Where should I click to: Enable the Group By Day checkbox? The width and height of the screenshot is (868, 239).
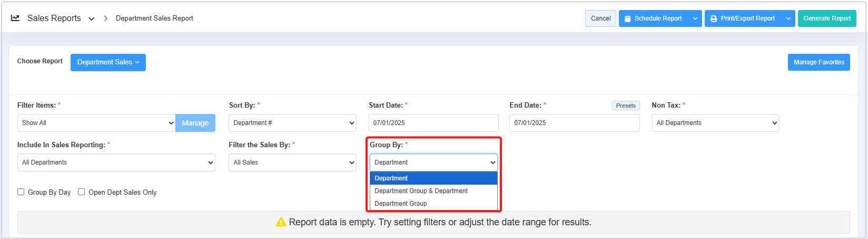click(x=21, y=192)
